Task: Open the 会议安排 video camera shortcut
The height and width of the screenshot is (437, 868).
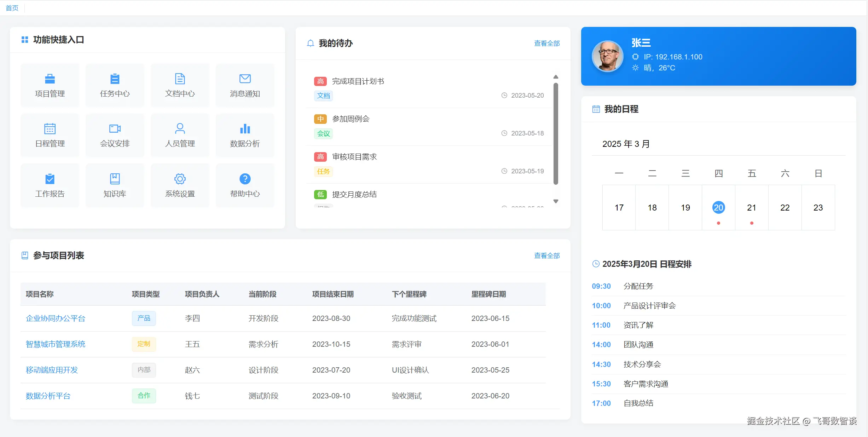Action: pyautogui.click(x=115, y=135)
